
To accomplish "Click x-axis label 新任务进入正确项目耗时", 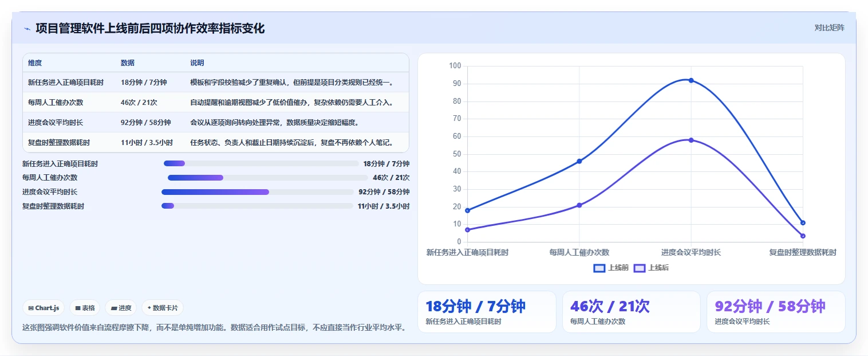I will pyautogui.click(x=468, y=252).
